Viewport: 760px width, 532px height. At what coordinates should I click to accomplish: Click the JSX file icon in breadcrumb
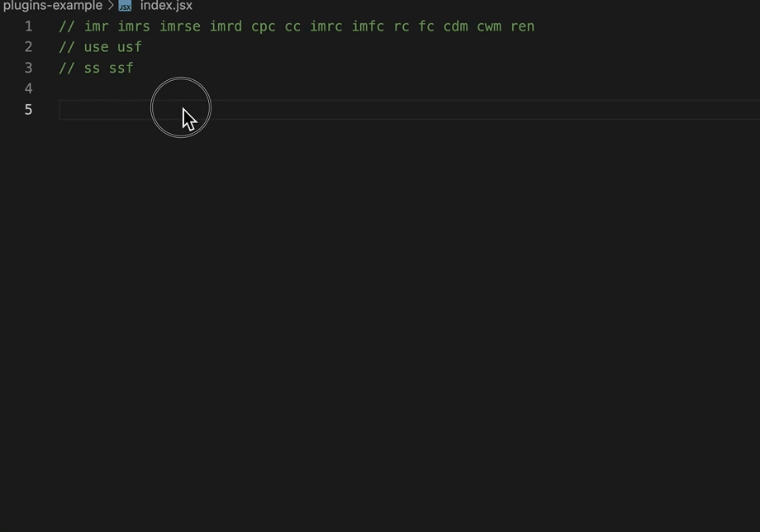click(125, 6)
